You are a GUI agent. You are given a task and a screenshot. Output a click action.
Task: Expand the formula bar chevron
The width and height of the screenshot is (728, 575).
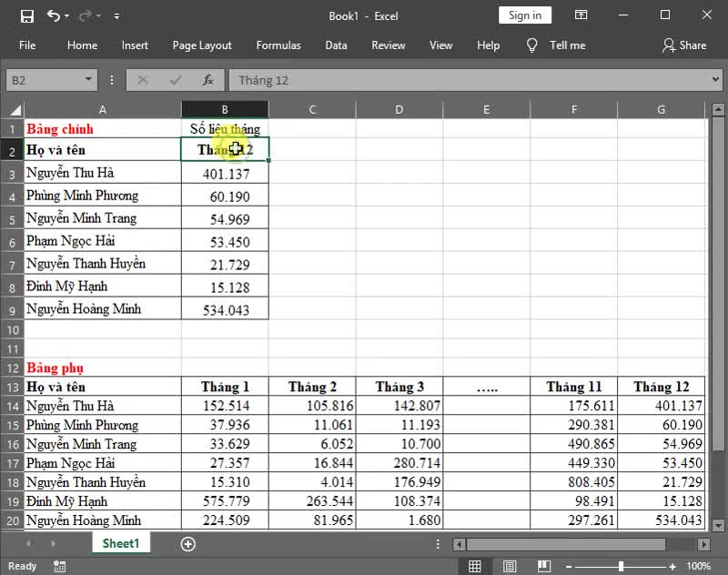pyautogui.click(x=715, y=79)
